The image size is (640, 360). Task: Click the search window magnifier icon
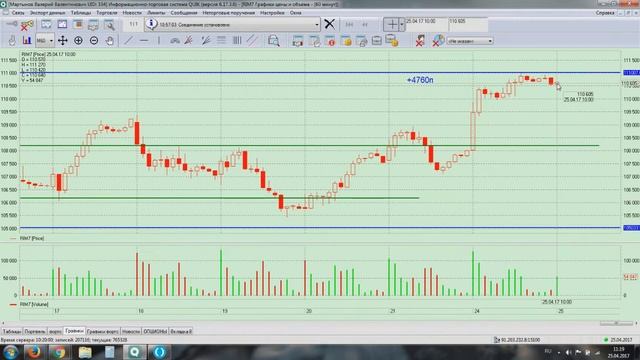[273, 40]
